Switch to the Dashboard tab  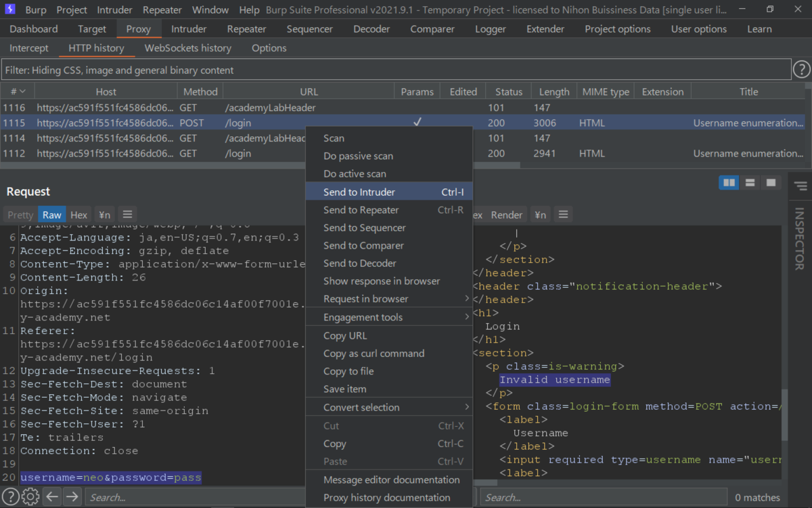click(x=34, y=29)
